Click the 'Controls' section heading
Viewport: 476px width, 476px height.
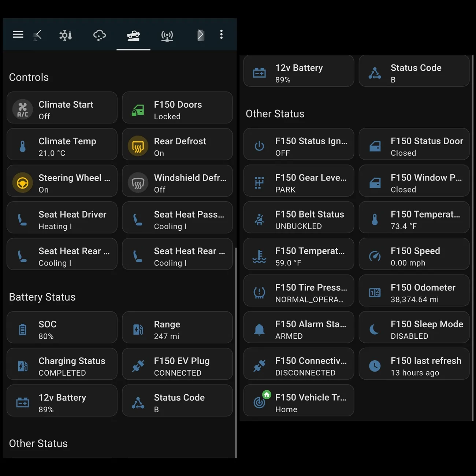pyautogui.click(x=29, y=77)
